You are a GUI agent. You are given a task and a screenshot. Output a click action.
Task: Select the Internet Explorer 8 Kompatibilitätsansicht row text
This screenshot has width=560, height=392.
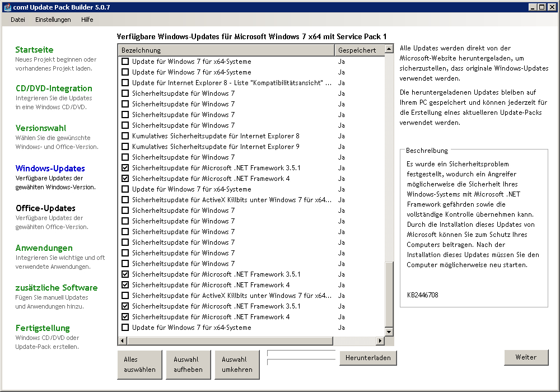(x=232, y=82)
